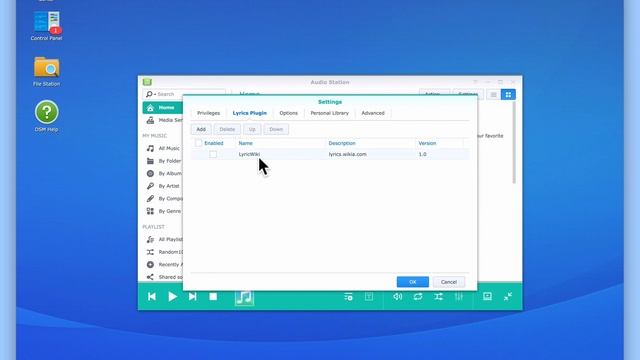Screen dimensions: 640x360
Task: Open Media Server in the sidebar
Action: [x=162, y=120]
